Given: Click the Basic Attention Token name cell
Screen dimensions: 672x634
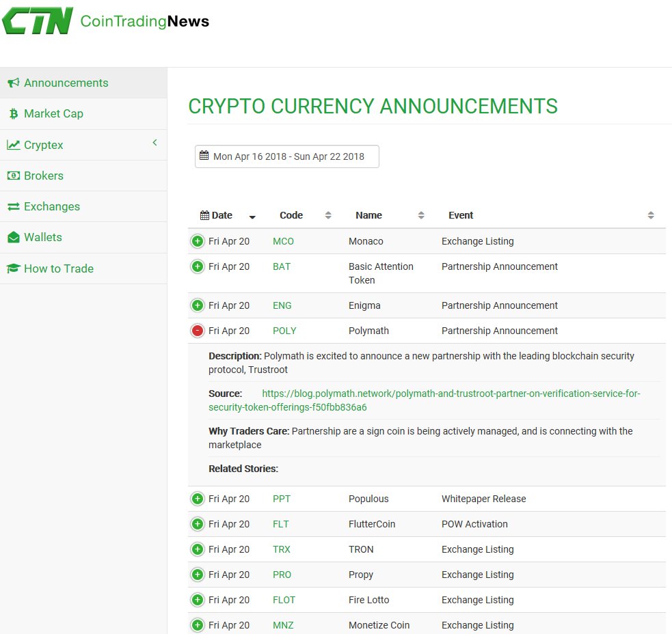Looking at the screenshot, I should [x=381, y=273].
